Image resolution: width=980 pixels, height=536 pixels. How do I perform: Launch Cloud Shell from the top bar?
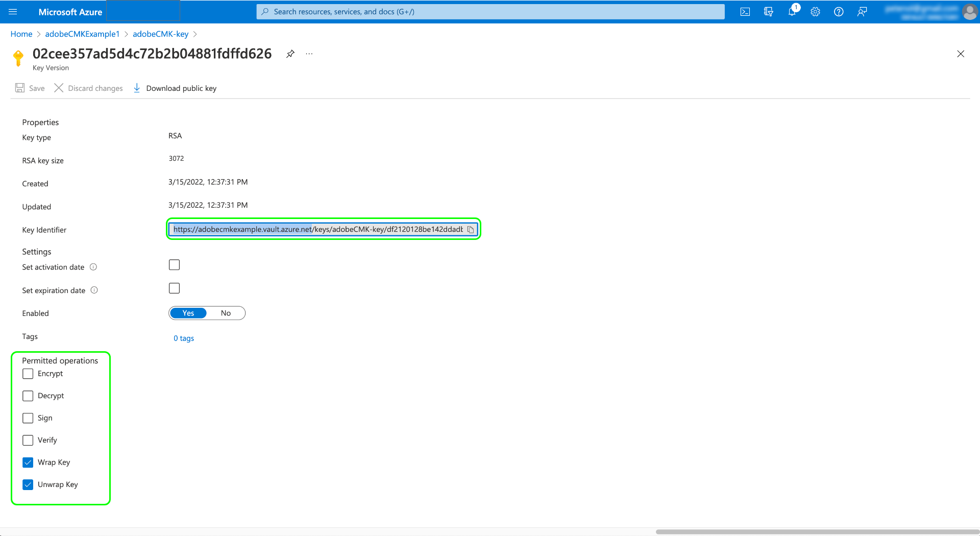coord(745,12)
